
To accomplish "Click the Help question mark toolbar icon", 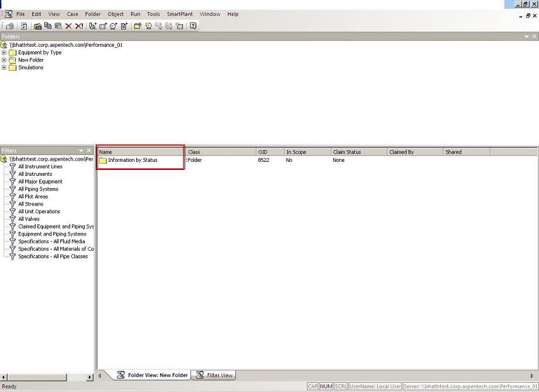I will coord(193,26).
